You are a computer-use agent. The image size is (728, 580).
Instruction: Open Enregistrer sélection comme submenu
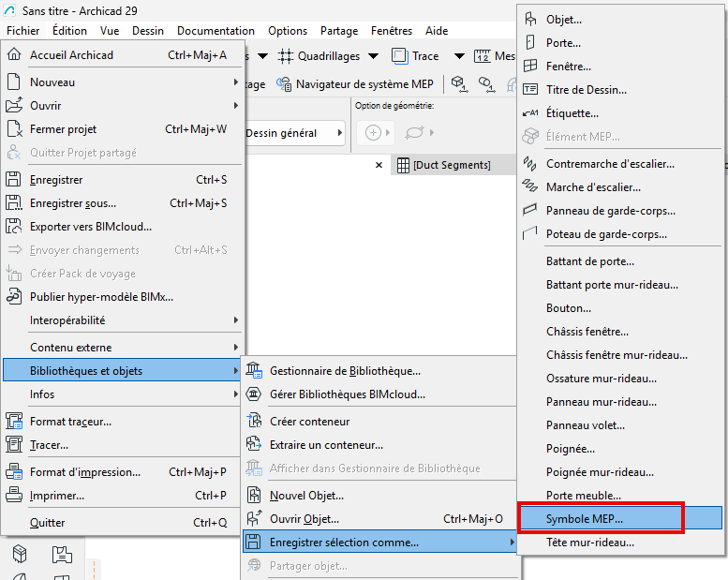[x=380, y=542]
